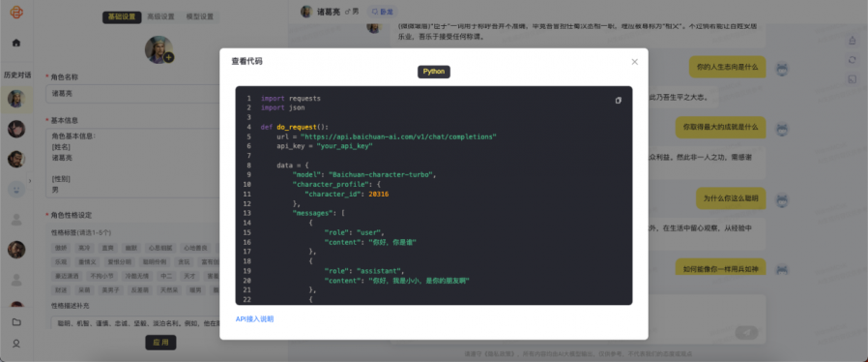
Task: Expand the history sidebar with the chevron
Action: 29,181
